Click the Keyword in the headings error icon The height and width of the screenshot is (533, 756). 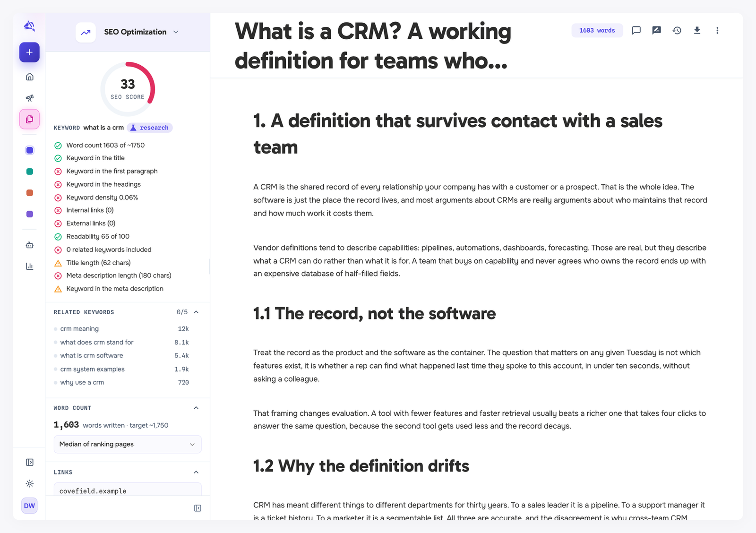[58, 184]
